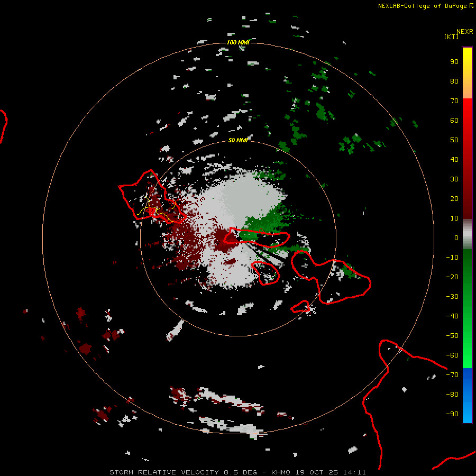This screenshot has width=476, height=476.
Task: Click the 40 value on velocity scale
Action: click(454, 159)
